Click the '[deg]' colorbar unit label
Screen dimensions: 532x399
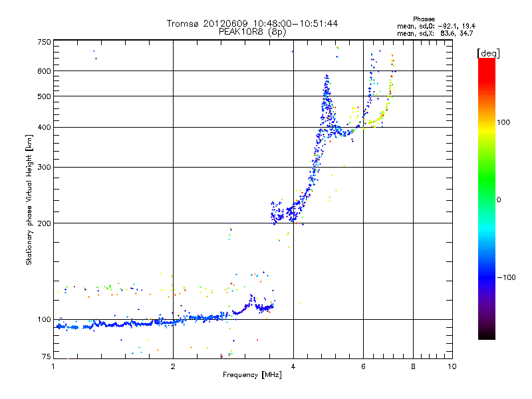[x=488, y=53]
